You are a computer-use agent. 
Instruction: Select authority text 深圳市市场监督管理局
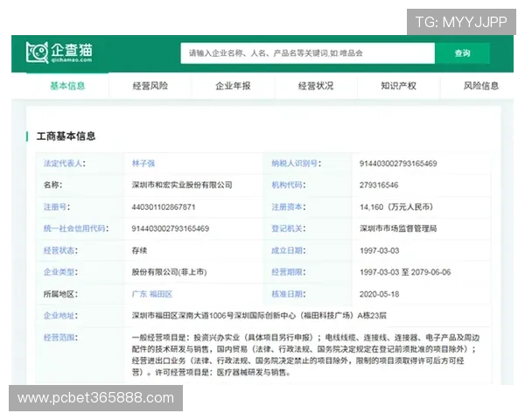(398, 228)
